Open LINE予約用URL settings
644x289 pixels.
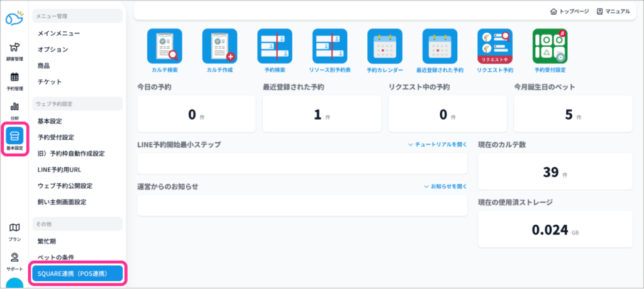coord(59,169)
